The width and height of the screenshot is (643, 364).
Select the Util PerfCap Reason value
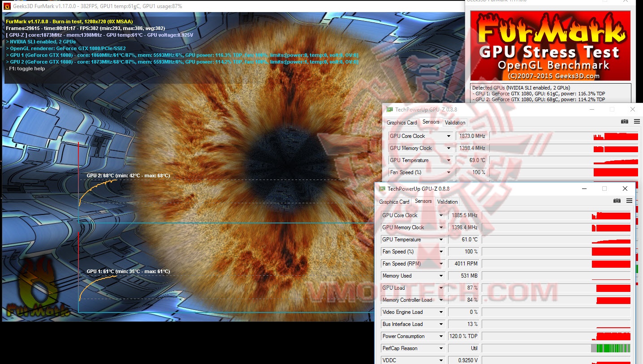pyautogui.click(x=464, y=348)
